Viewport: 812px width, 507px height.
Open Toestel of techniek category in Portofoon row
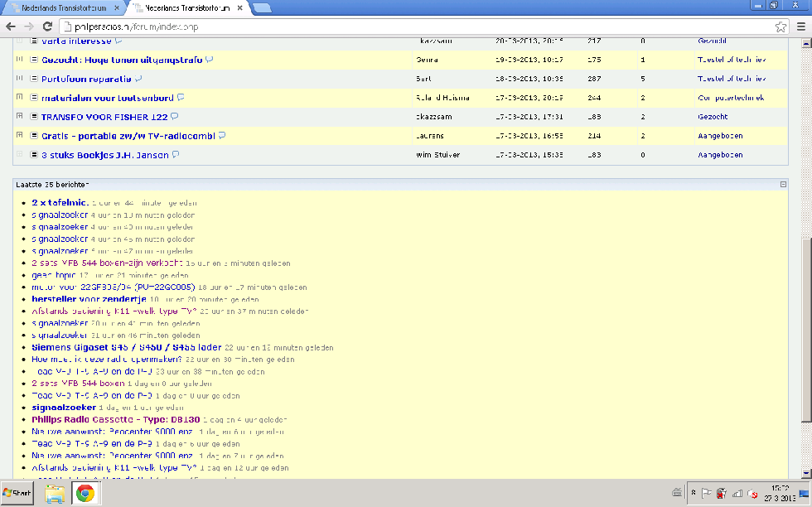coord(732,79)
